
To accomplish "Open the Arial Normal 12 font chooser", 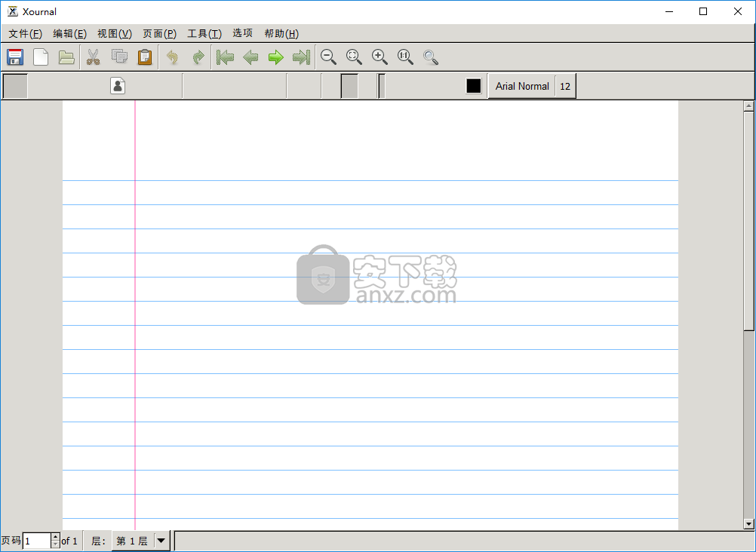I will [532, 86].
